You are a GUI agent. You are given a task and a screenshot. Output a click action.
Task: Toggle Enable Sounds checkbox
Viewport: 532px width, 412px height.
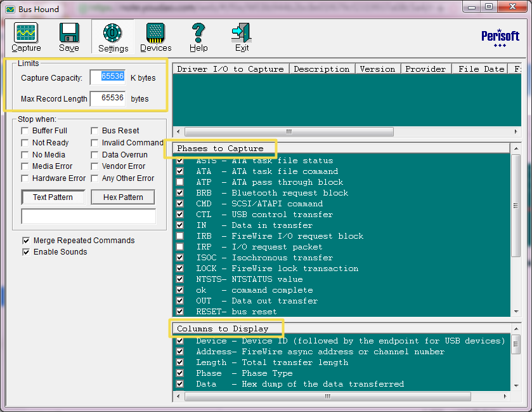click(x=26, y=252)
